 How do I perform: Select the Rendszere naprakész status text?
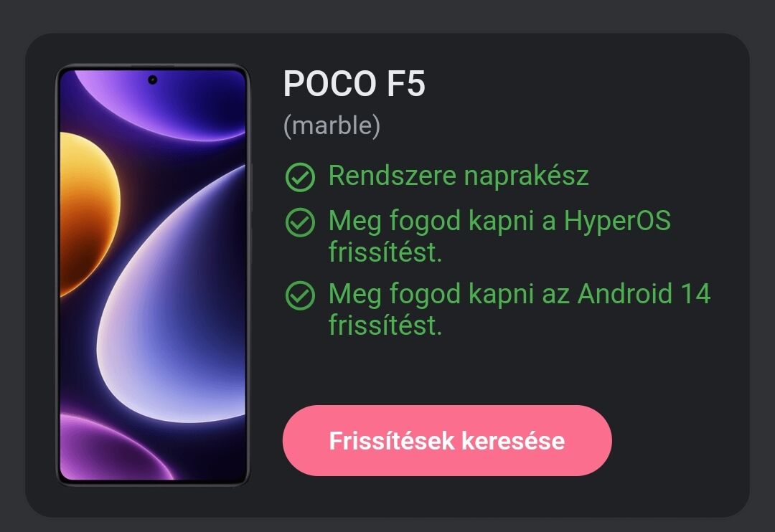(459, 176)
